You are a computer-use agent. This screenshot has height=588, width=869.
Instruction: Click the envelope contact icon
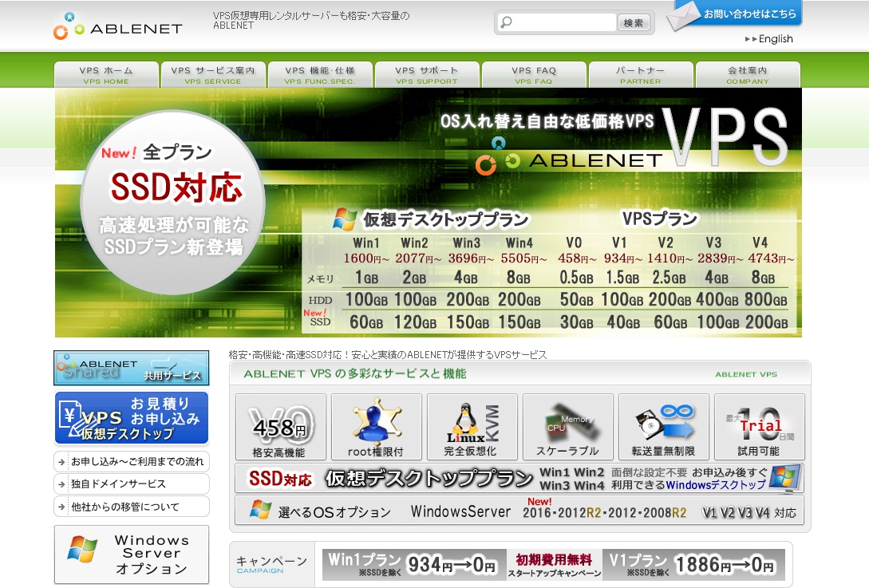(683, 18)
